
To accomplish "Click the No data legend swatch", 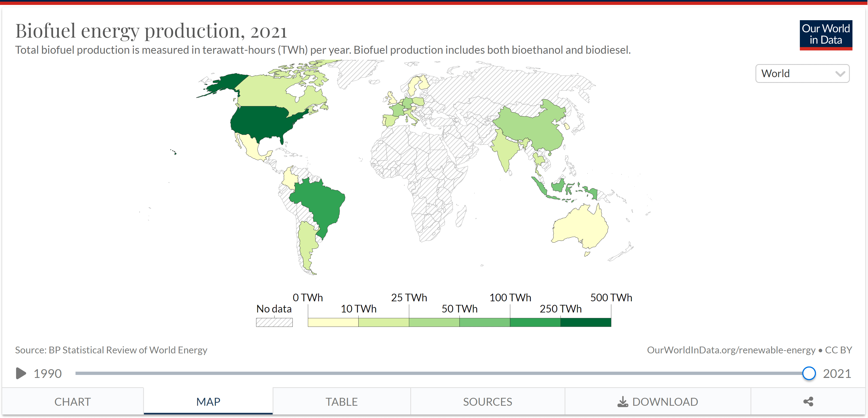I will (274, 322).
